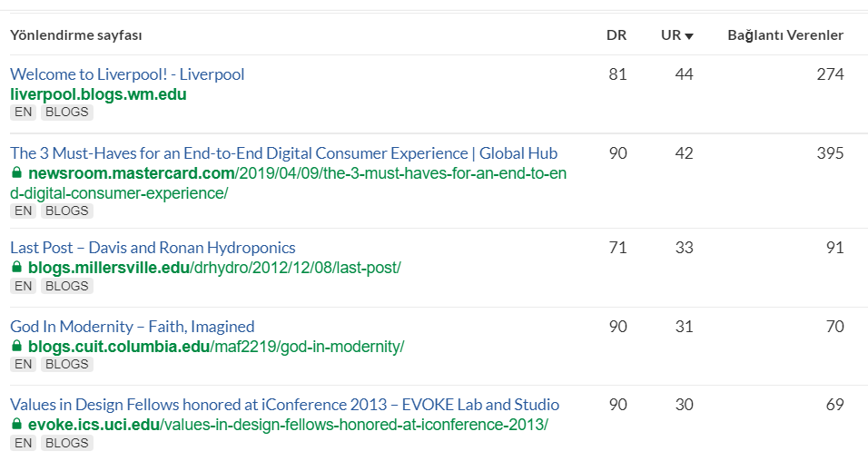Open Values in Design Fellows honored link

(x=284, y=405)
